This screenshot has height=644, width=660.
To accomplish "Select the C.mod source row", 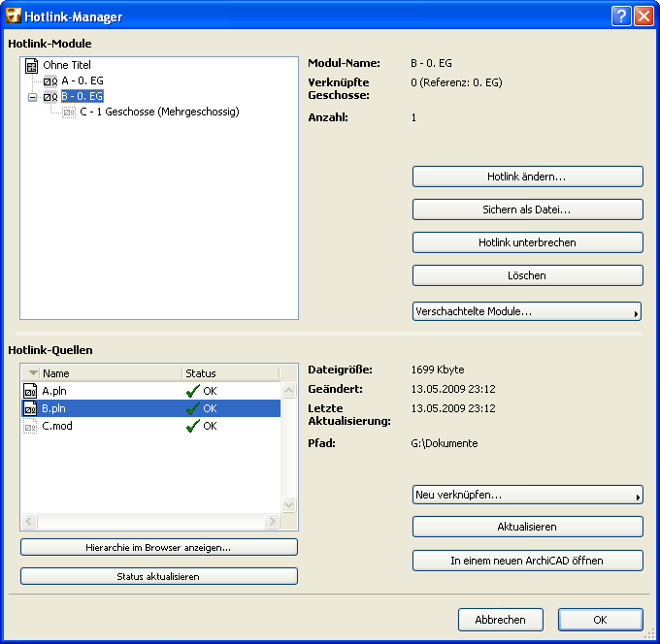I will (x=150, y=426).
